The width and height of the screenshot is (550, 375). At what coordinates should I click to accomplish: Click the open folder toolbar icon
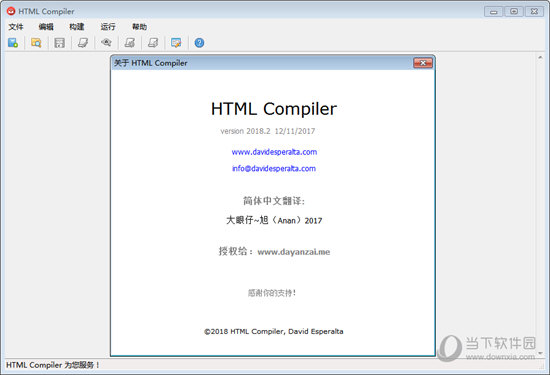(x=36, y=43)
